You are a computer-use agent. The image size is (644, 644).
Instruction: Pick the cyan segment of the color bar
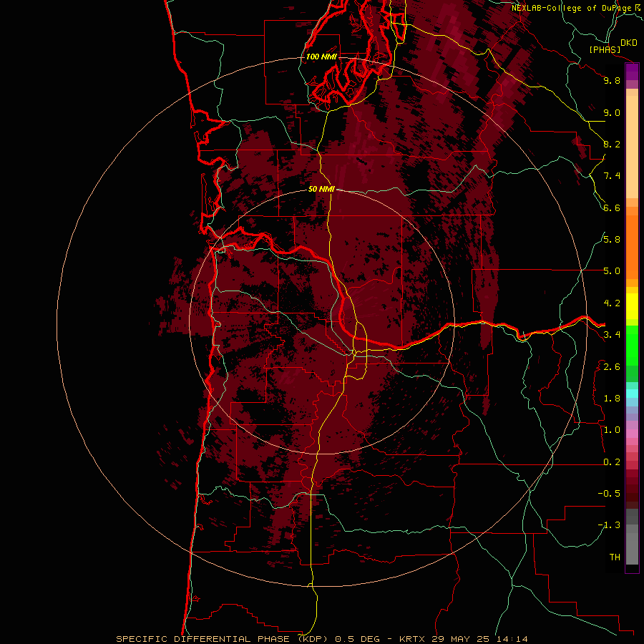click(632, 394)
